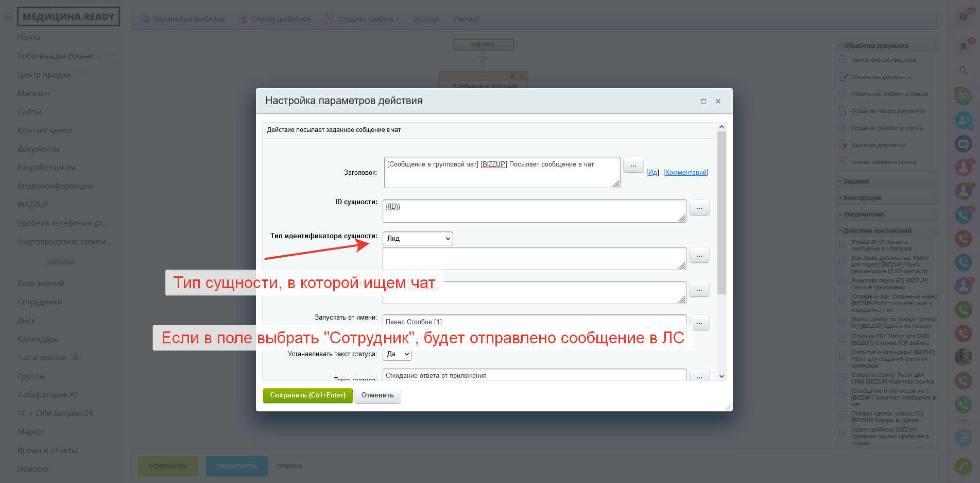Image resolution: width=980 pixels, height=483 pixels.
Task: Click the Изменение документа pencil icon
Action: 844,77
